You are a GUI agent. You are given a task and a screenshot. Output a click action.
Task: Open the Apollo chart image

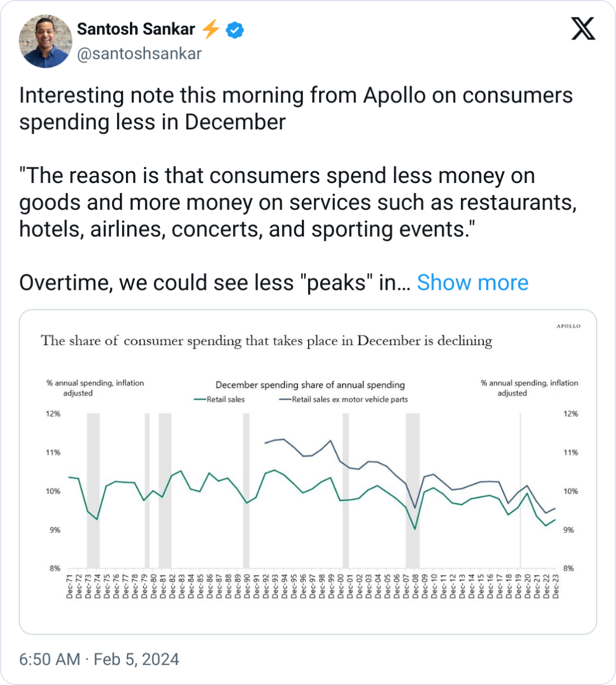click(308, 471)
